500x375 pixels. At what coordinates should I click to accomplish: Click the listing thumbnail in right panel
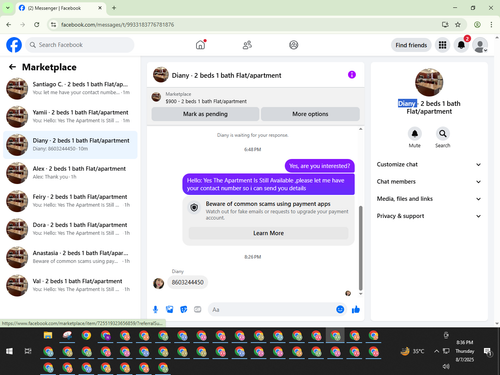point(429,82)
